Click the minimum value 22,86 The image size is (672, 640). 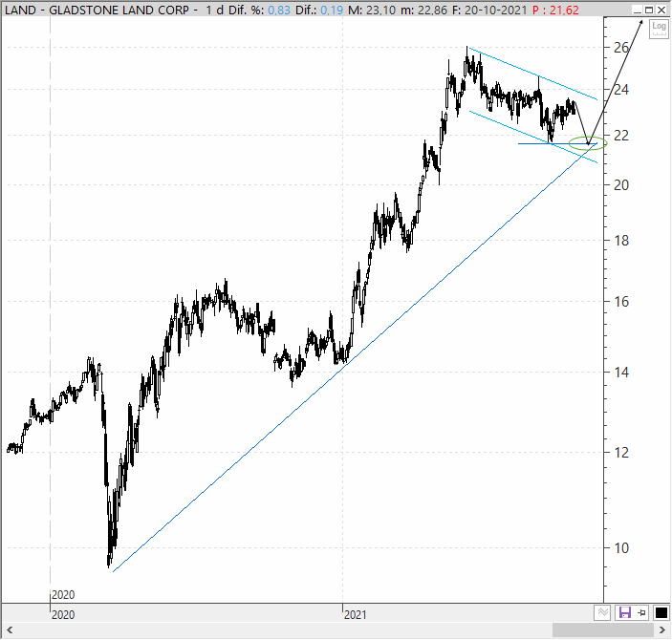tap(433, 10)
